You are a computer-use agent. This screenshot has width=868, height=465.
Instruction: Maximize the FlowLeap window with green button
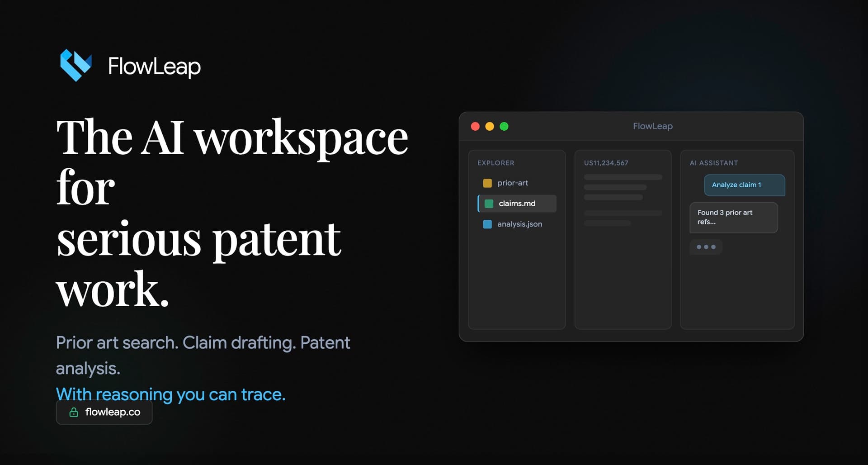(x=504, y=127)
